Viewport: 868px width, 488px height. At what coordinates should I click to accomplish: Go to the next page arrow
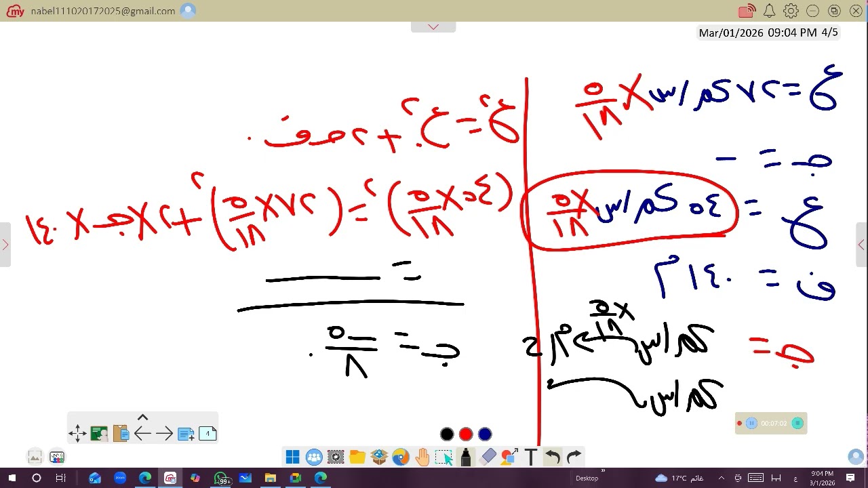pyautogui.click(x=164, y=434)
